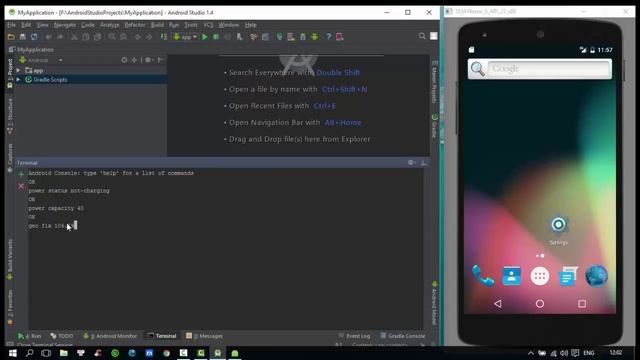The image size is (640, 360).
Task: Toggle the Project side tool window tab
Action: coord(10,73)
